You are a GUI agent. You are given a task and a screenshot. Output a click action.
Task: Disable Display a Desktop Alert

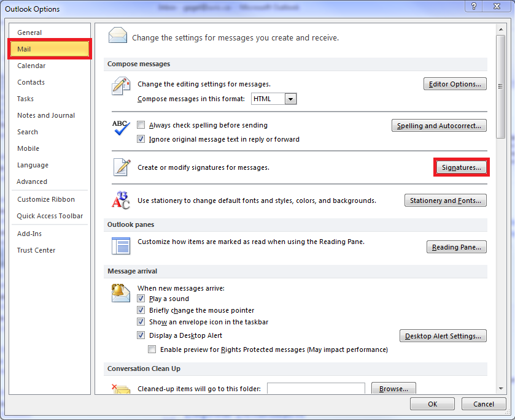[x=141, y=335]
